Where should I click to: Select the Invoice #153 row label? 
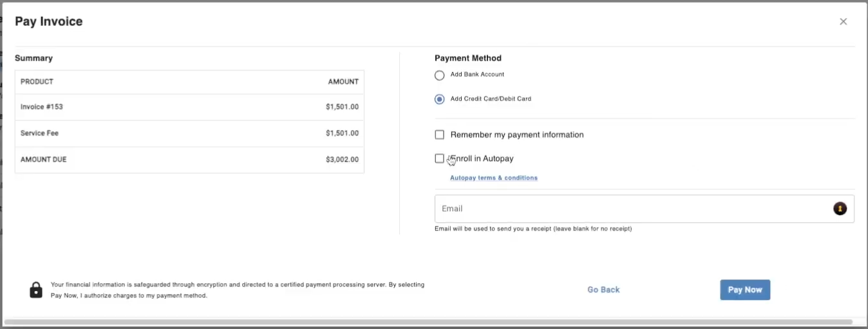(42, 107)
